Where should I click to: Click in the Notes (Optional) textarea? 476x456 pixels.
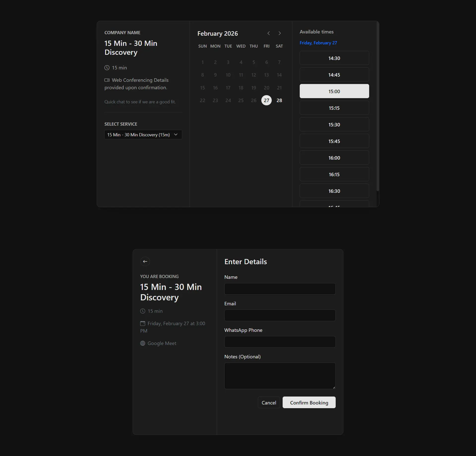pos(280,376)
